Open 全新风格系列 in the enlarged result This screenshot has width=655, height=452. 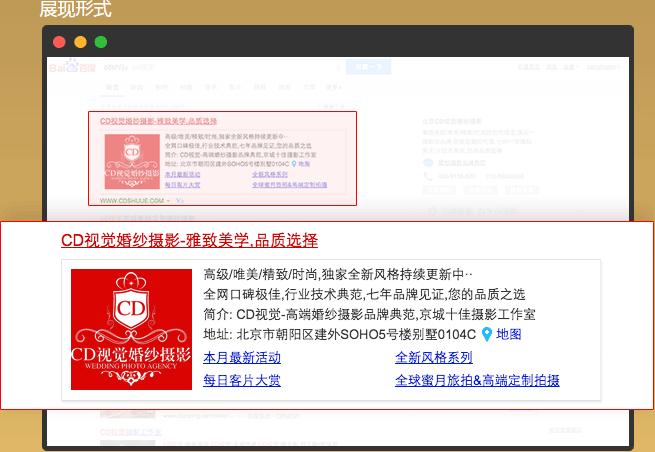[x=434, y=358]
